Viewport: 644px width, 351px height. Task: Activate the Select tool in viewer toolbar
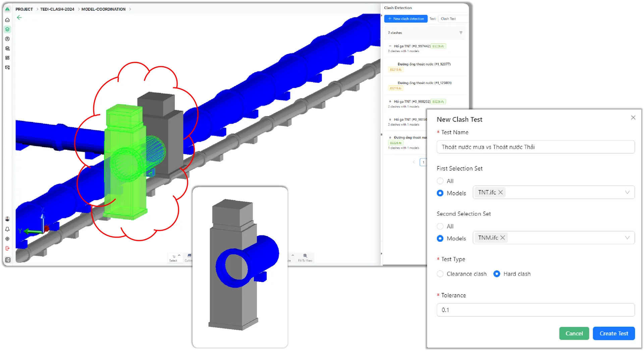tap(173, 258)
